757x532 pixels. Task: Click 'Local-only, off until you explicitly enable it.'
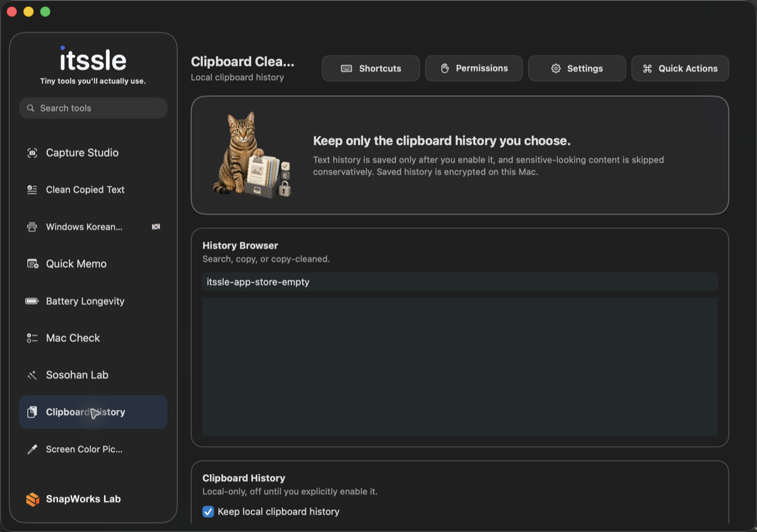(290, 492)
